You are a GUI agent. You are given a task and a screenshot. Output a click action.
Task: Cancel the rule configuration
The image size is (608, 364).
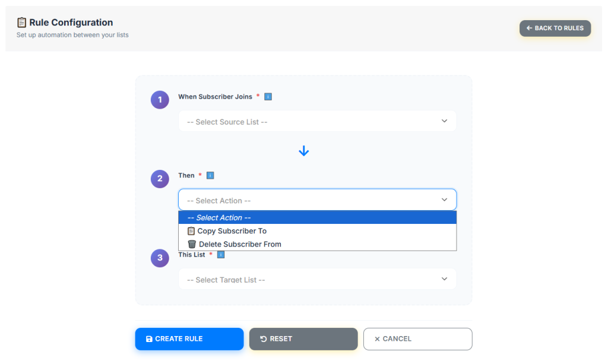coord(417,339)
